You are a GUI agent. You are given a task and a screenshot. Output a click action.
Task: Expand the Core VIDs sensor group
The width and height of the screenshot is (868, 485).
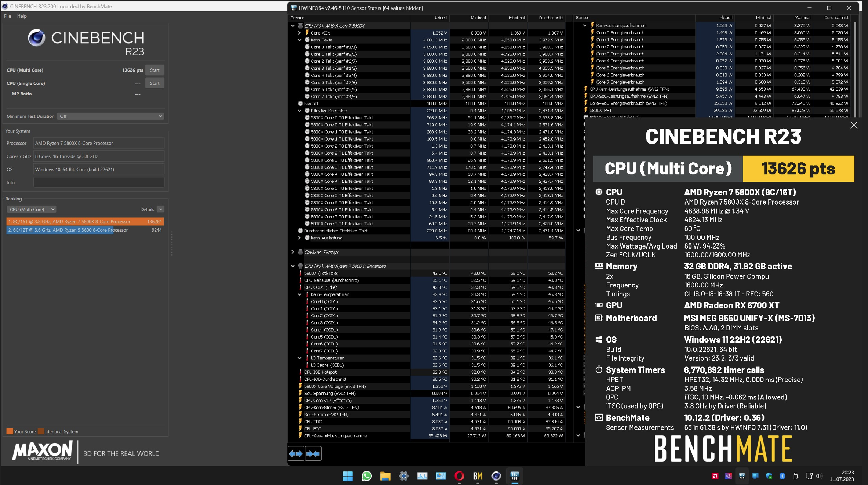[299, 33]
